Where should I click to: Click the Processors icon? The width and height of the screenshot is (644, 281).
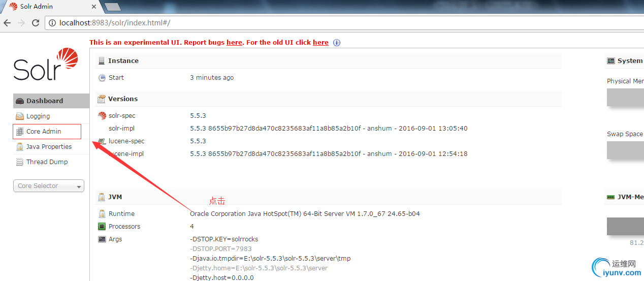point(102,227)
